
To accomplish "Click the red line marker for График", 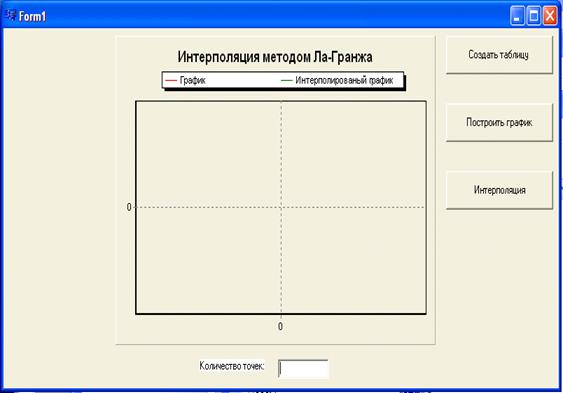I will 171,80.
